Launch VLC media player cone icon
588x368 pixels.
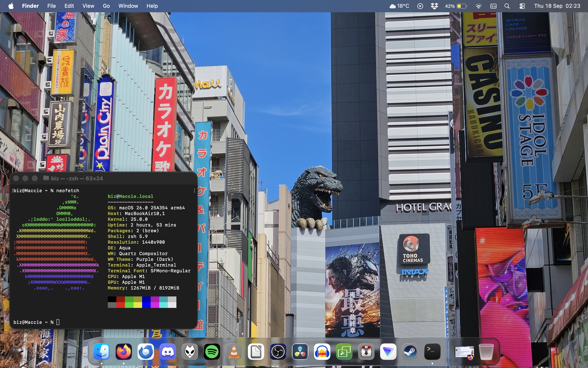[x=234, y=351]
